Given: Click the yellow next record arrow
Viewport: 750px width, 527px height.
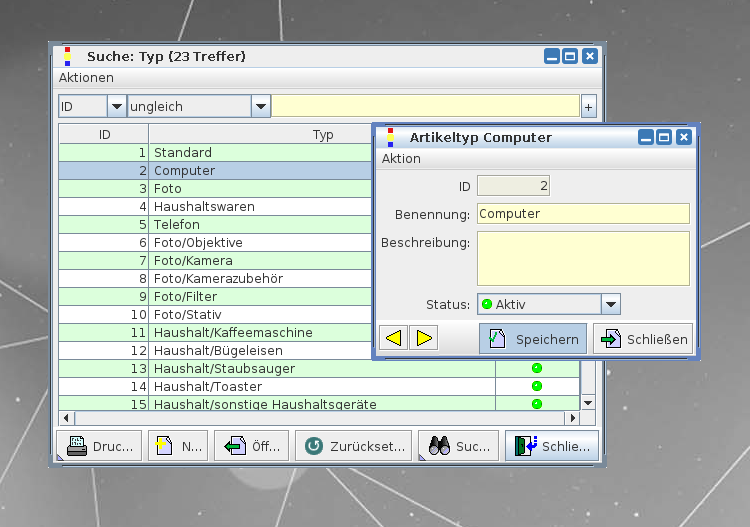Looking at the screenshot, I should coord(423,338).
